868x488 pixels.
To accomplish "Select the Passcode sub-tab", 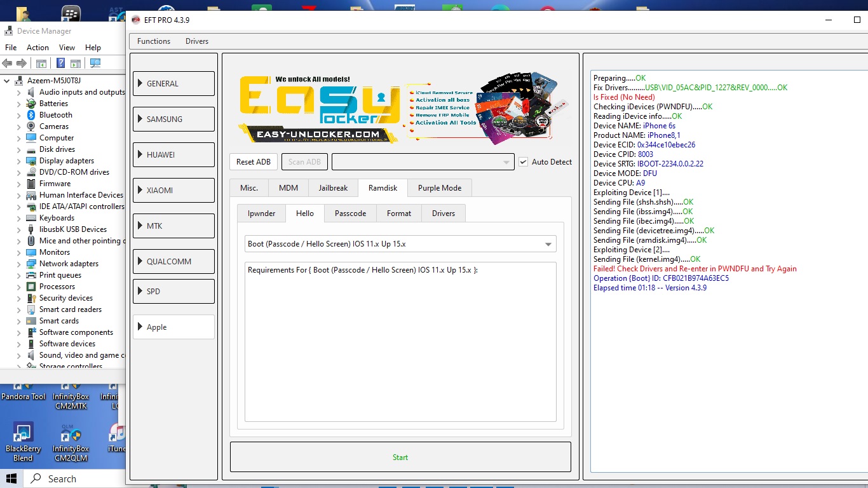I will pyautogui.click(x=350, y=213).
